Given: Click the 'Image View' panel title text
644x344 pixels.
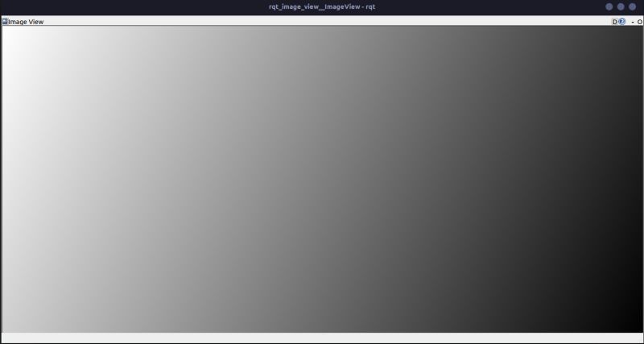Looking at the screenshot, I should [x=26, y=22].
